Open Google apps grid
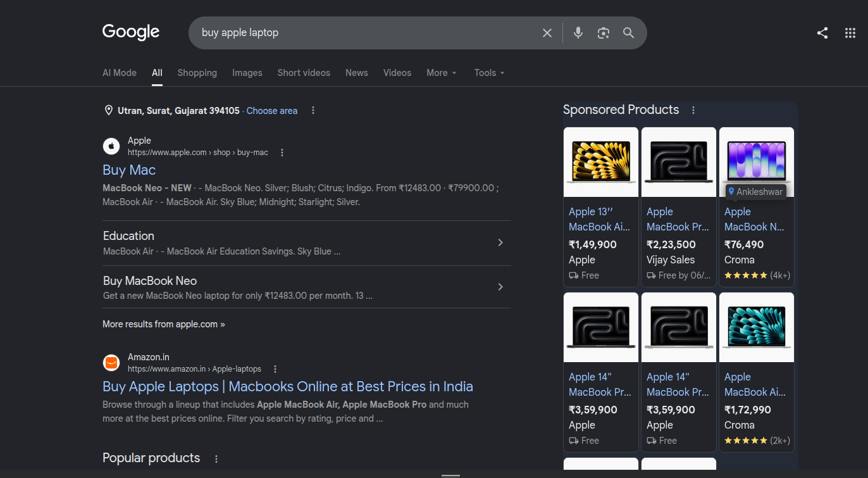Screen dimensions: 868x478 tap(850, 33)
